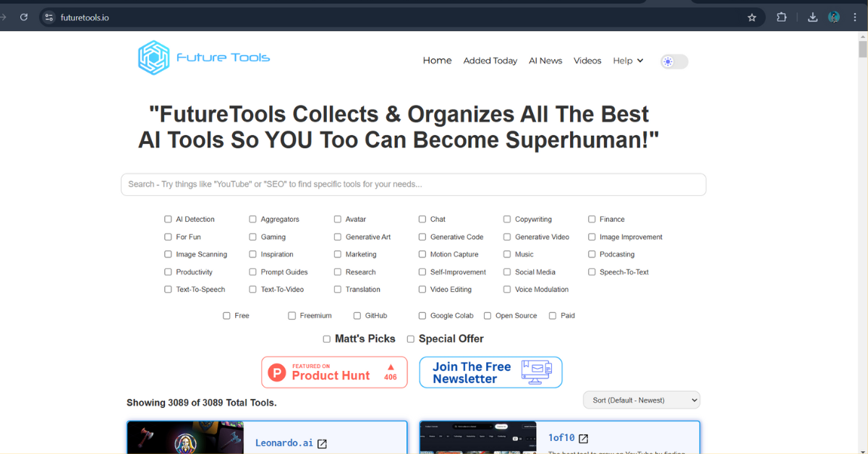Open the Leonardo.ai card thumbnail
Screen dimensions: 868x454
(185, 438)
